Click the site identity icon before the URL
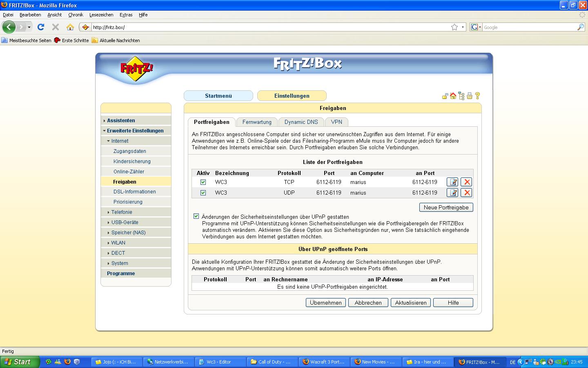Image resolution: width=588 pixels, height=368 pixels. click(x=85, y=27)
